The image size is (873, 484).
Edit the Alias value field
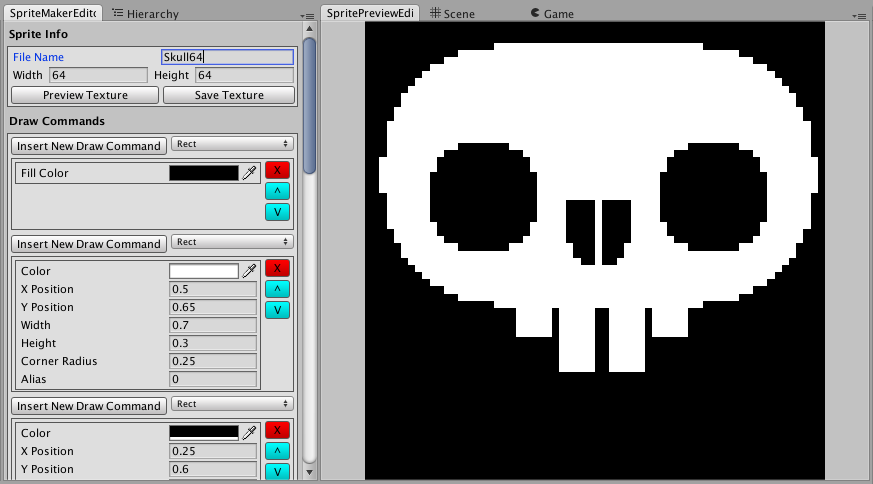click(x=213, y=379)
